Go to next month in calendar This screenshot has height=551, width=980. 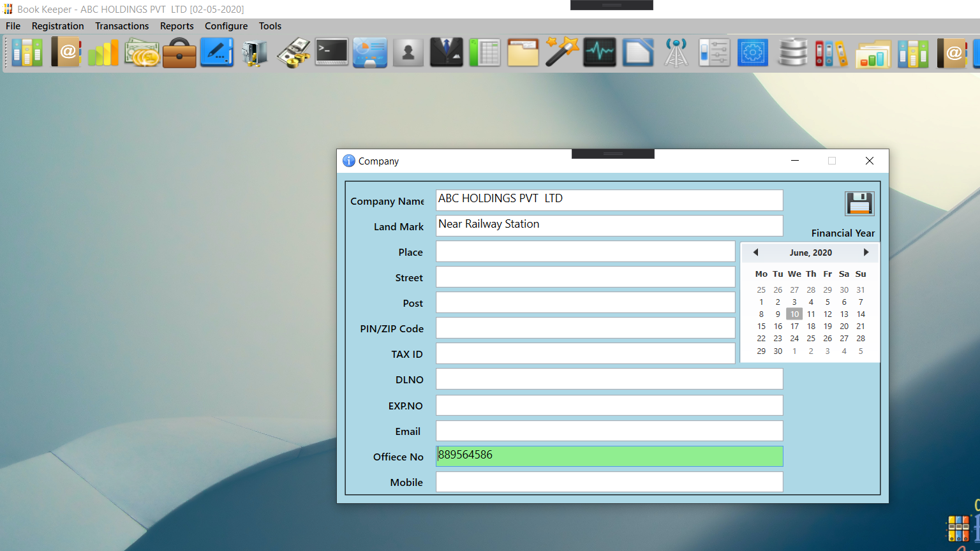point(866,253)
